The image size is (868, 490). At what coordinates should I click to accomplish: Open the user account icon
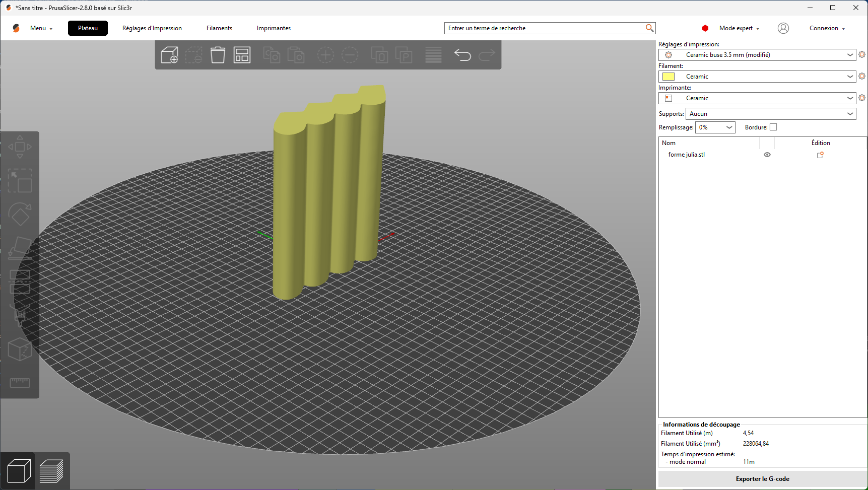[x=783, y=28]
